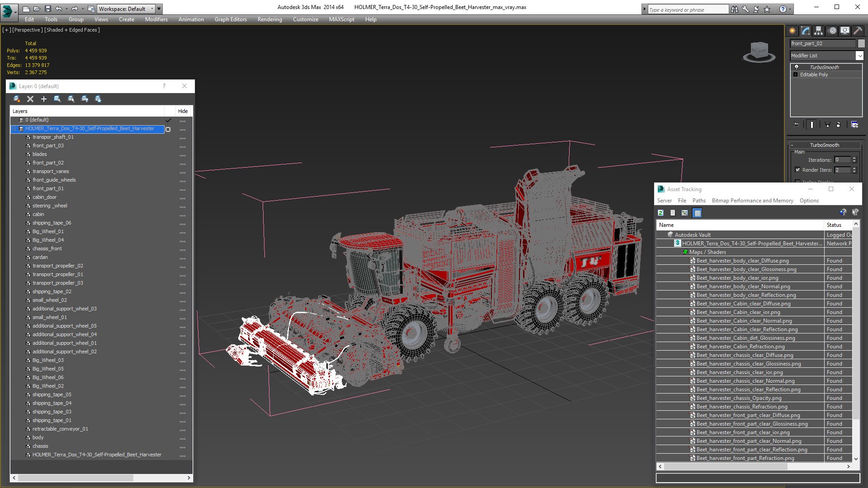Click the [Perspective] viewport label
This screenshot has width=868, height=488.
click(28, 30)
